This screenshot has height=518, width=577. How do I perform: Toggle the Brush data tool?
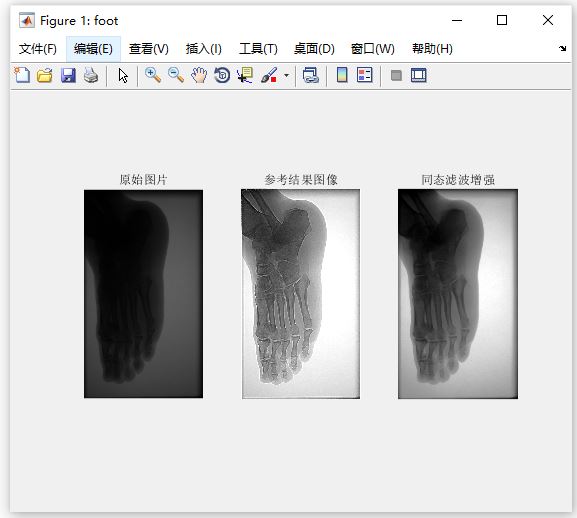pos(269,75)
